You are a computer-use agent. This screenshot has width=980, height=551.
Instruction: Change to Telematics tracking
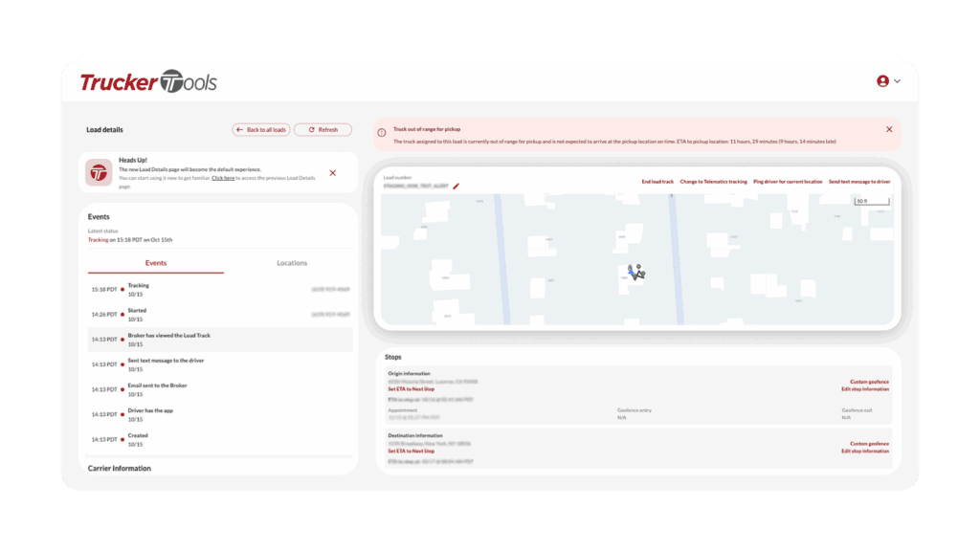coord(713,182)
